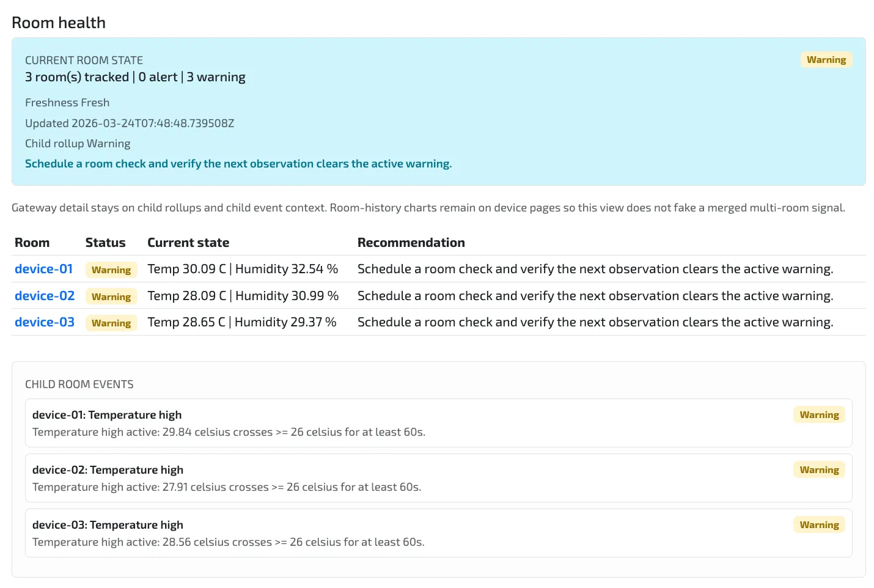874x588 pixels.
Task: Open the device-01 Temperature high event card
Action: pyautogui.click(x=438, y=423)
